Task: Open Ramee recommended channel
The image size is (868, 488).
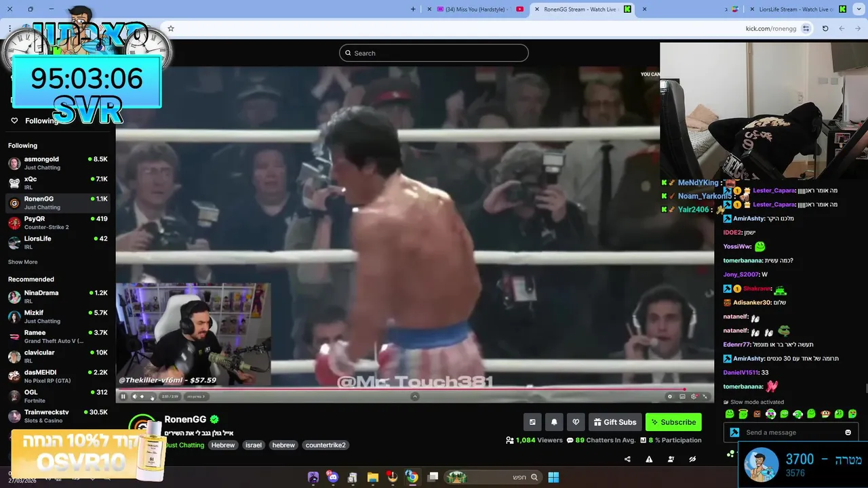Action: click(x=58, y=336)
